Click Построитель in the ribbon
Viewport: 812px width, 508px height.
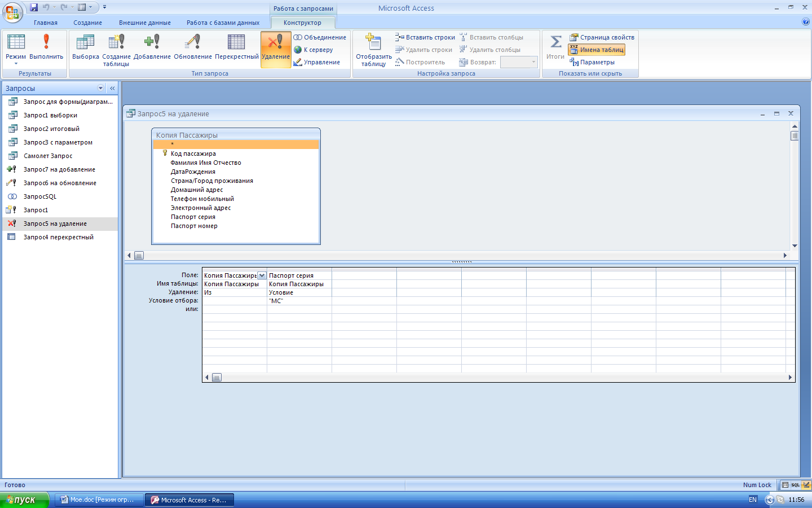click(x=420, y=62)
